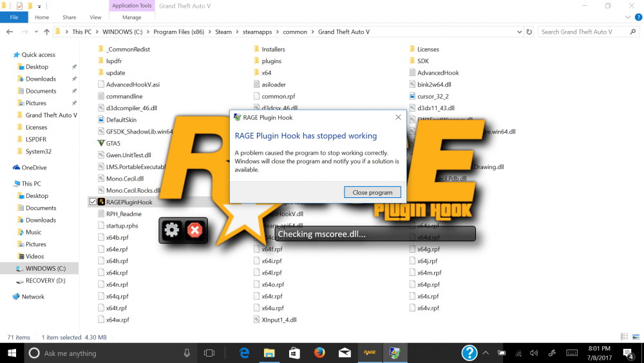Open the Wi-Fi network tray icon
Viewport: 644px width, 363px height.
pos(518,353)
